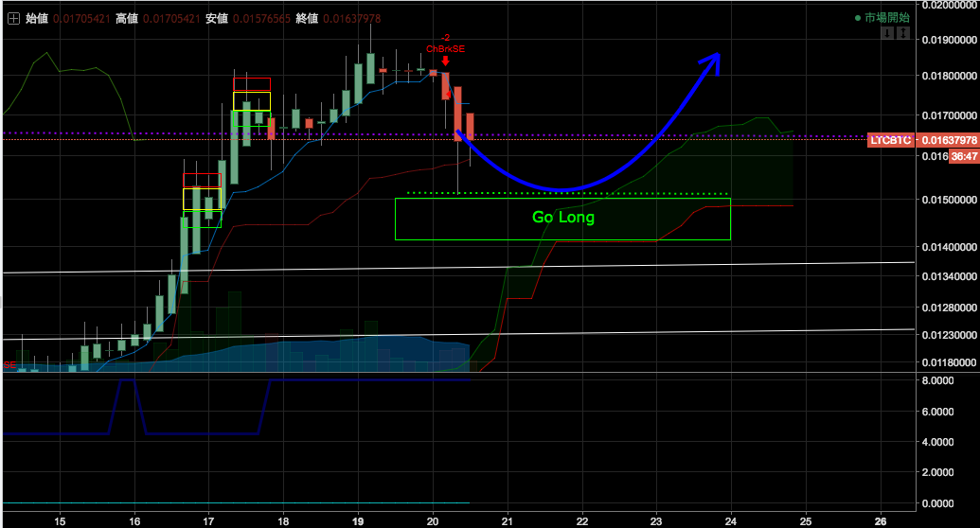Click the 0.01500000 price scale label
Viewport: 980px width, 528px height.
pos(950,200)
